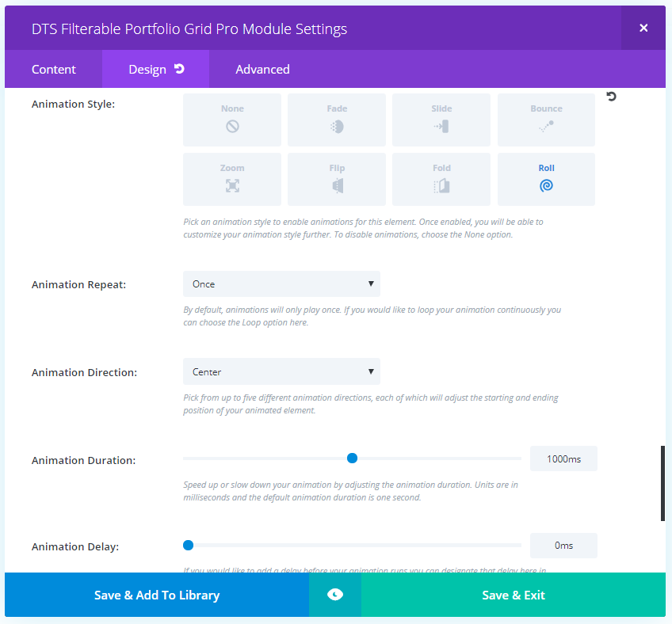This screenshot has width=672, height=624.
Task: Click the Animation Duration slider handle
Action: tap(353, 458)
